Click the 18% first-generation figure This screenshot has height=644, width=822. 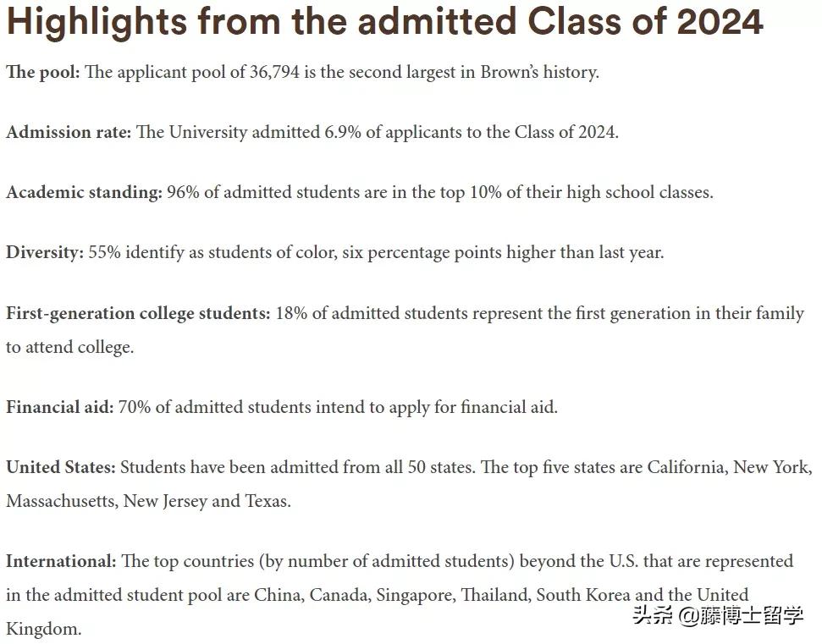[x=291, y=313]
